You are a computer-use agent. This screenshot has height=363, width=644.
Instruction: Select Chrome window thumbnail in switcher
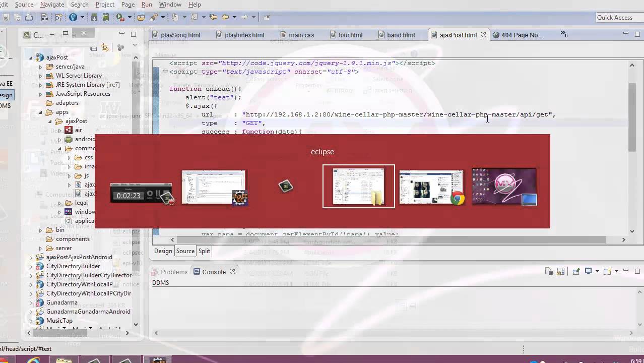point(431,187)
